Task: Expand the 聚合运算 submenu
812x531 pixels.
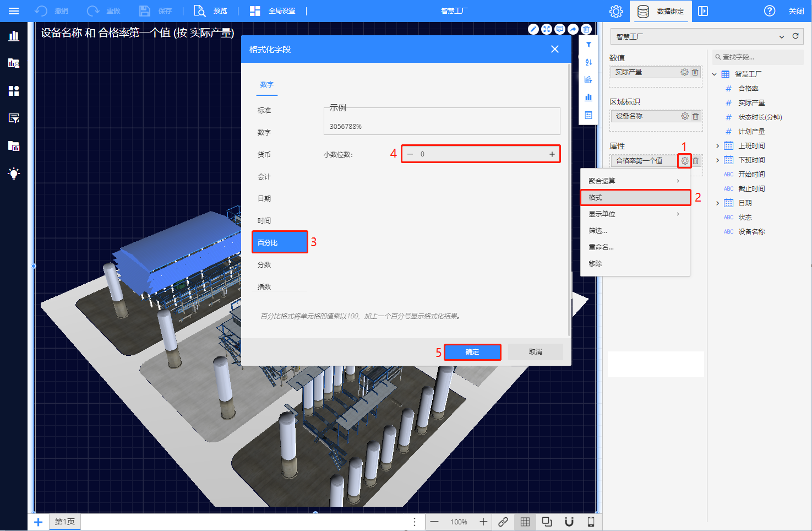Action: pos(635,181)
